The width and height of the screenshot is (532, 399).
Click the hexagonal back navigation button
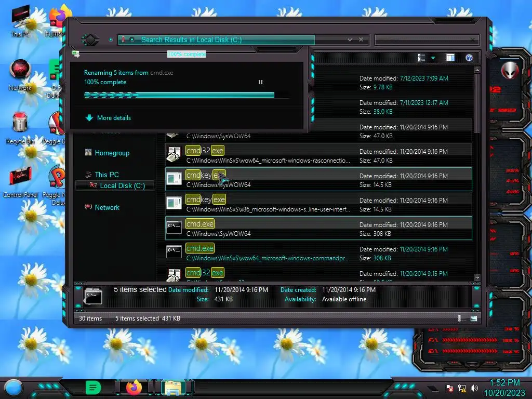tap(90, 39)
